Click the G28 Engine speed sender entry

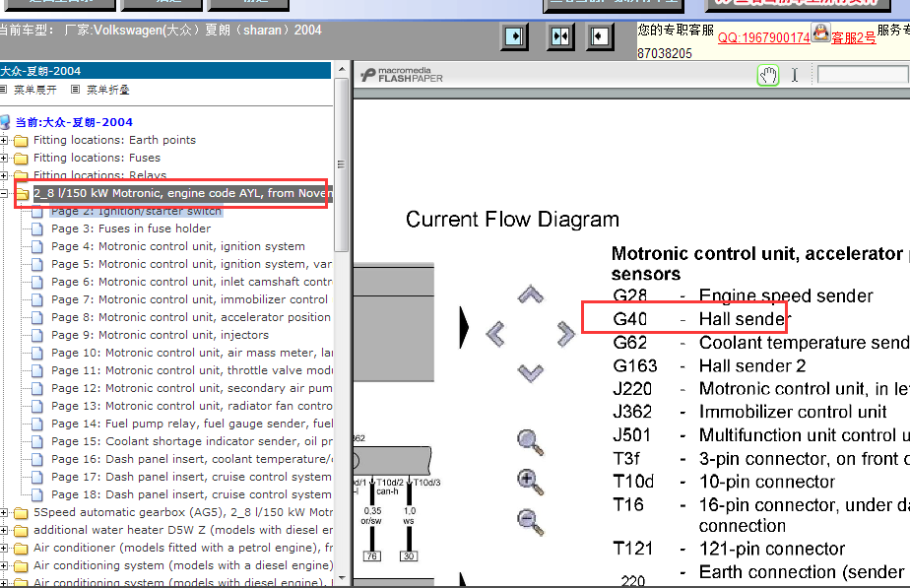pyautogui.click(x=743, y=296)
